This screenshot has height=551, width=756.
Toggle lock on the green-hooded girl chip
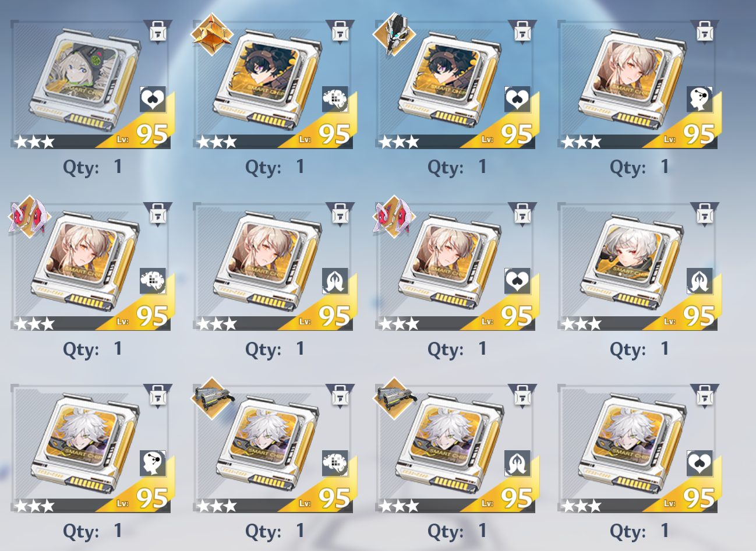click(x=158, y=31)
